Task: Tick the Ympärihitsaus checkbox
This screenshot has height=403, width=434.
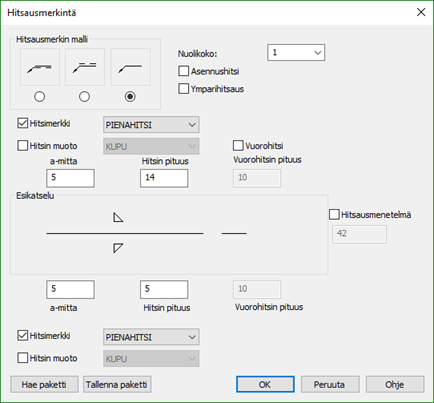Action: [184, 89]
